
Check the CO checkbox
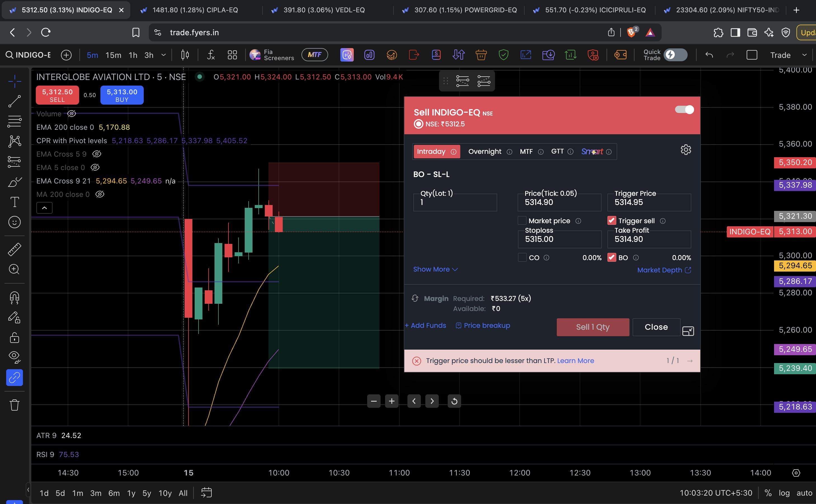(x=522, y=257)
